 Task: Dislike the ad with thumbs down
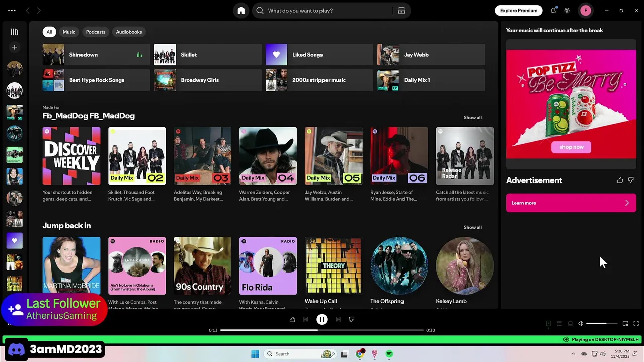tap(631, 180)
